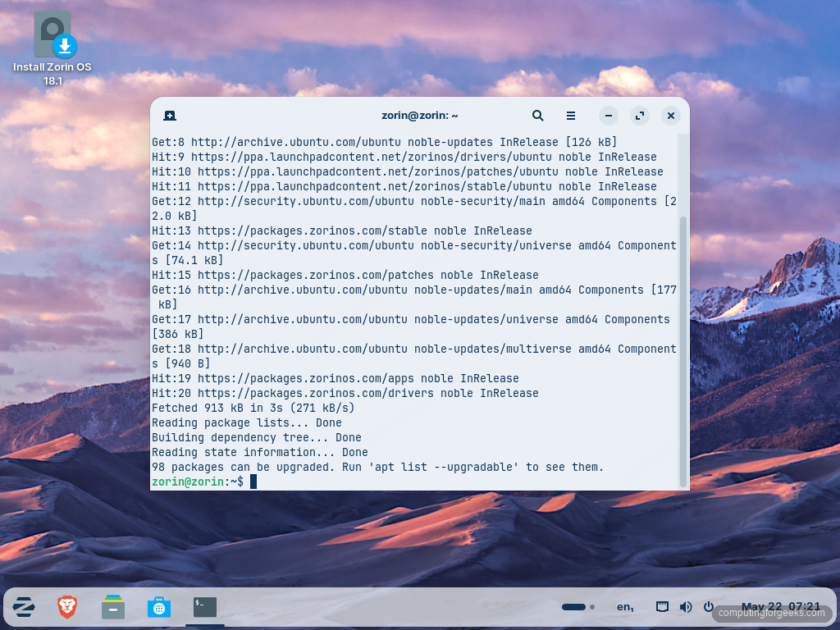840x630 pixels.
Task: Open the Software store from taskbar
Action: tap(159, 607)
